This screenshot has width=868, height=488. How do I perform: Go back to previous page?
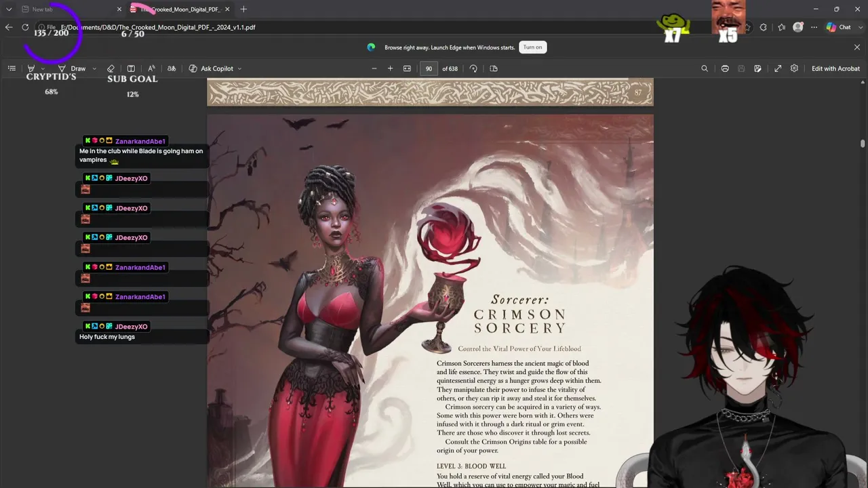[x=9, y=27]
